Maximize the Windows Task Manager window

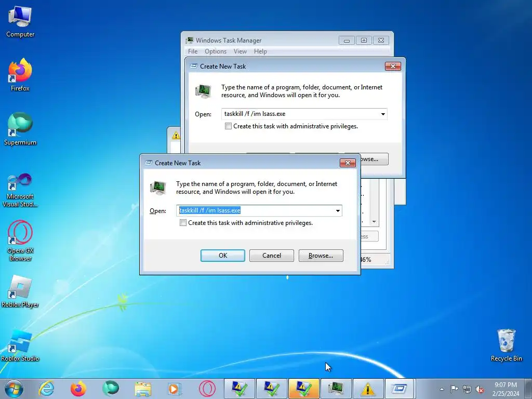pyautogui.click(x=364, y=41)
